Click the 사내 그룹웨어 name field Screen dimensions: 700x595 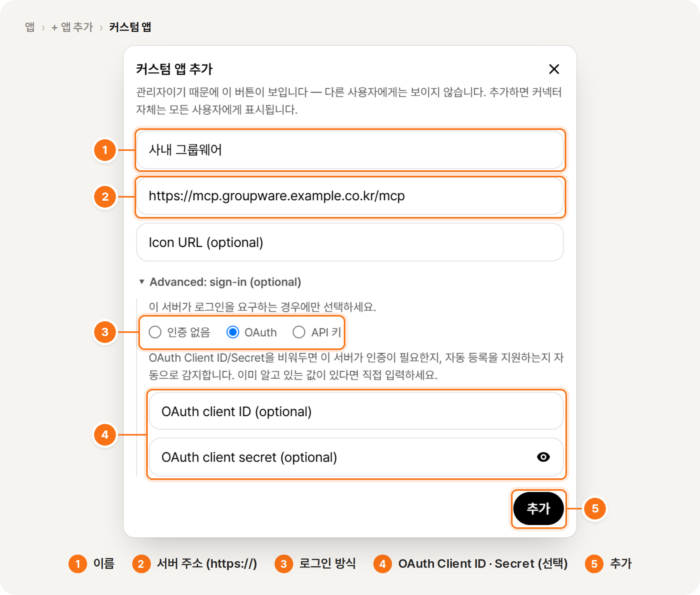tap(350, 150)
